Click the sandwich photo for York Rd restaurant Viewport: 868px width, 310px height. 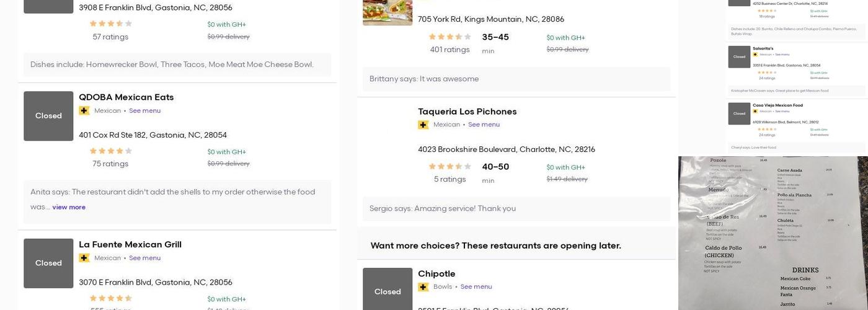pyautogui.click(x=387, y=12)
